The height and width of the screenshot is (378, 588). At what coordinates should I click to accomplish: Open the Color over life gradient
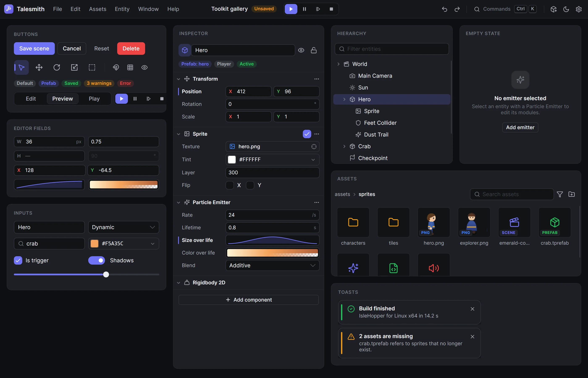pos(272,253)
